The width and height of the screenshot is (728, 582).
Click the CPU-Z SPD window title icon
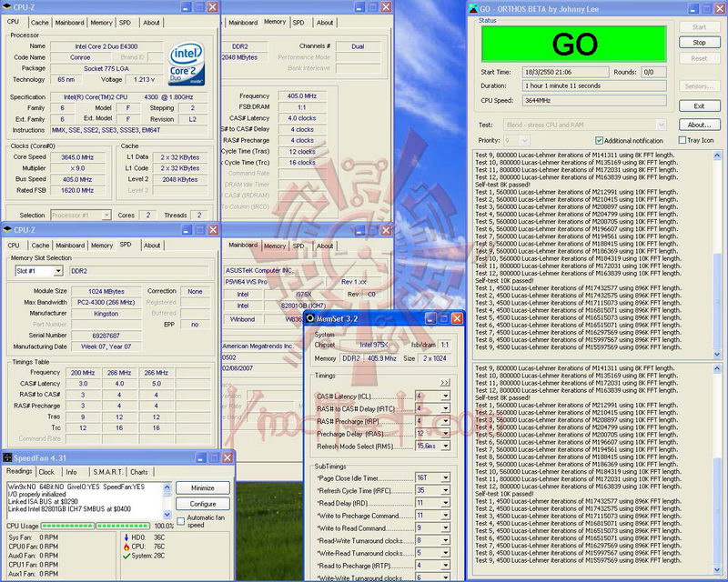coord(7,230)
